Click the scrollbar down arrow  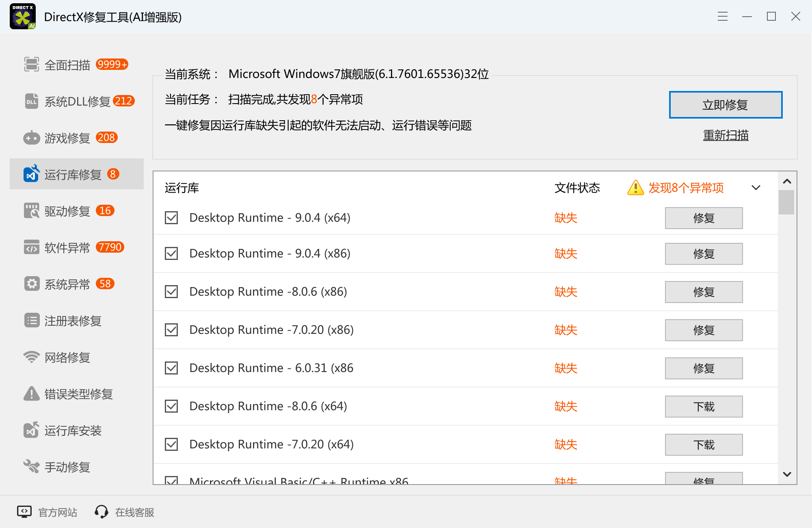(x=787, y=474)
